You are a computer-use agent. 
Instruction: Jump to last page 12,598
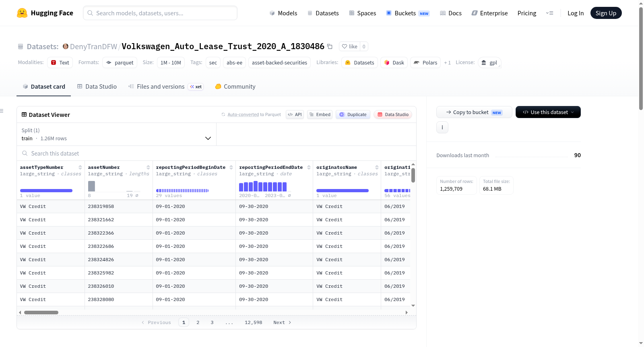253,322
